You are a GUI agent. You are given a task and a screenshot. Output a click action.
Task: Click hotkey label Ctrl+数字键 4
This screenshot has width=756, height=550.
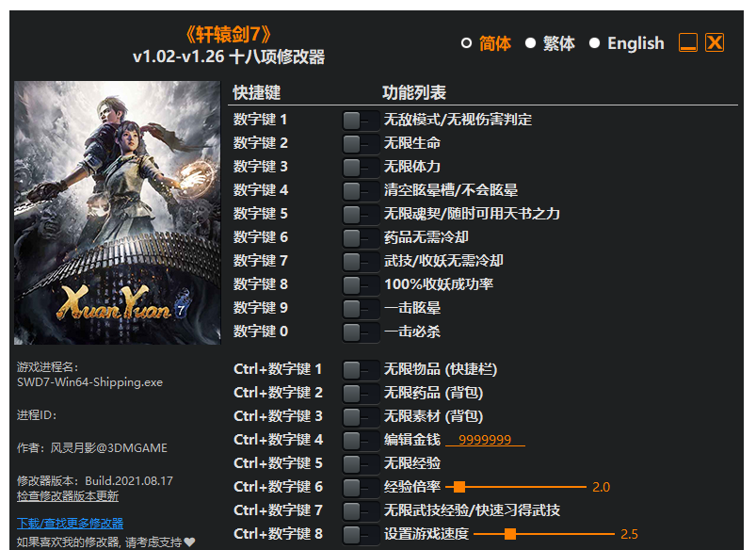278,440
